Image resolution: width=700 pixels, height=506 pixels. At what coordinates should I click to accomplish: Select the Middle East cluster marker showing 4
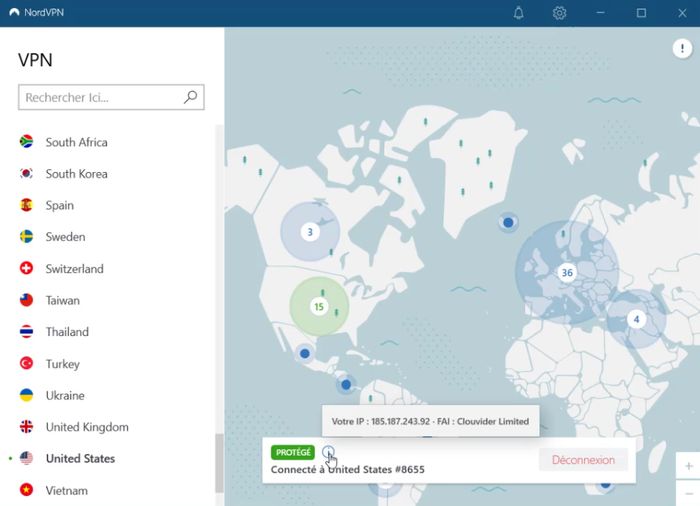point(636,319)
